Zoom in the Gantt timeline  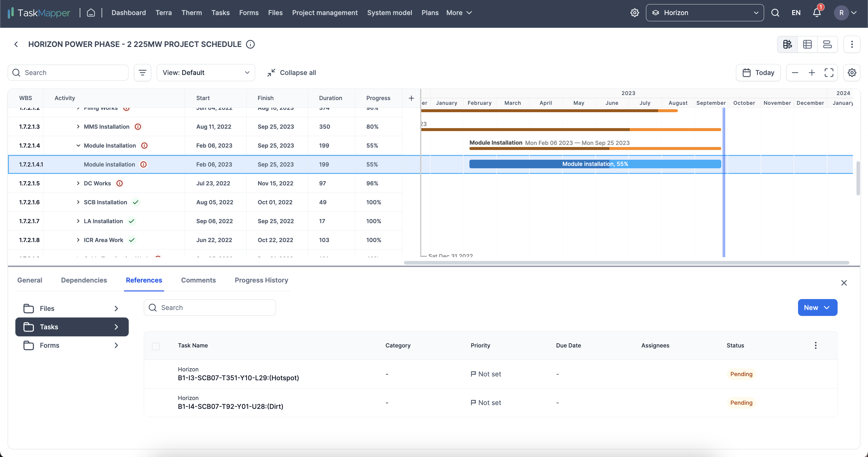[812, 73]
